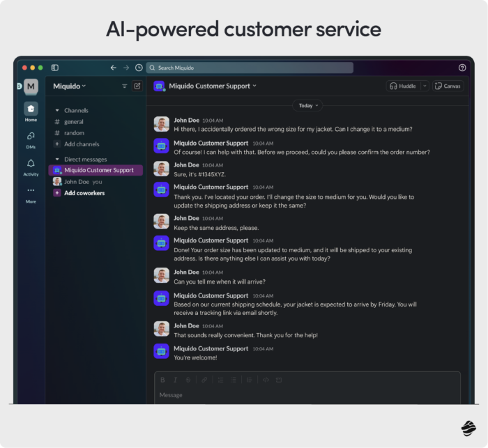Click the Search Miquido field
Image resolution: width=488 pixels, height=448 pixels.
tap(250, 68)
